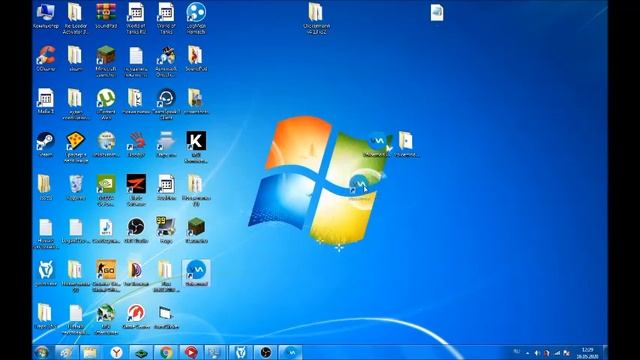Image resolution: width=640 pixels, height=360 pixels.
Task: Switch to Voicemod in taskbar
Action: 291,352
